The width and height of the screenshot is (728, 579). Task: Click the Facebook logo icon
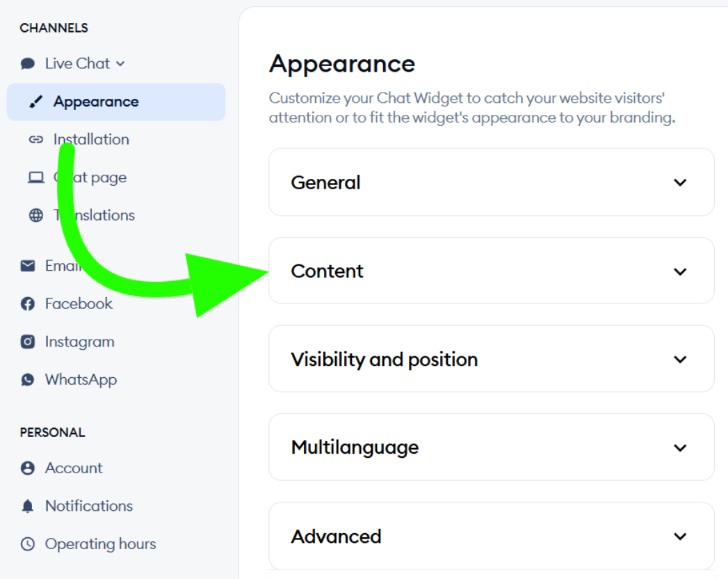pyautogui.click(x=28, y=304)
